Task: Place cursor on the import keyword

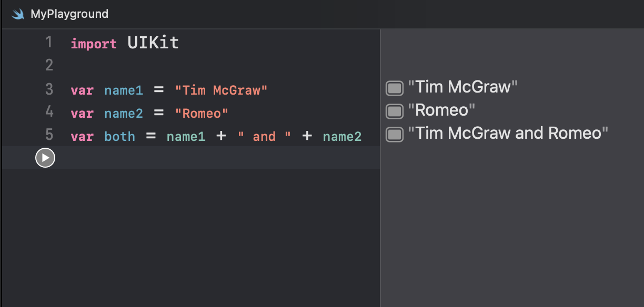Action: tap(94, 44)
